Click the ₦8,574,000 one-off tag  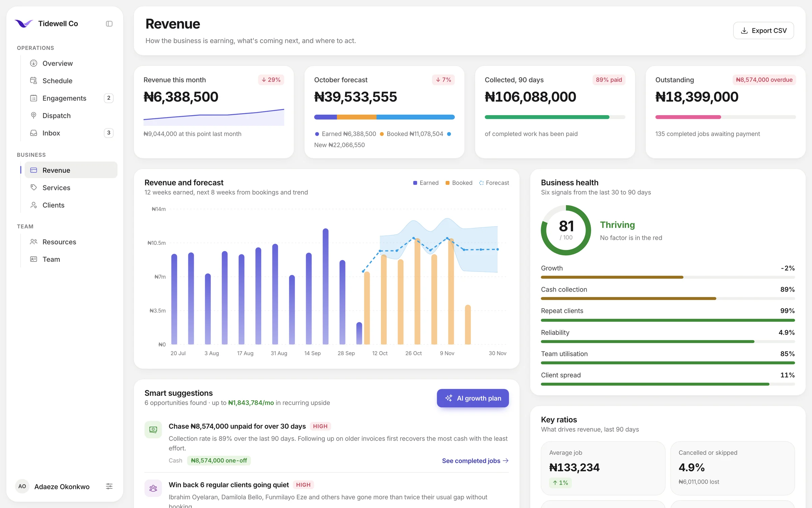(x=219, y=461)
